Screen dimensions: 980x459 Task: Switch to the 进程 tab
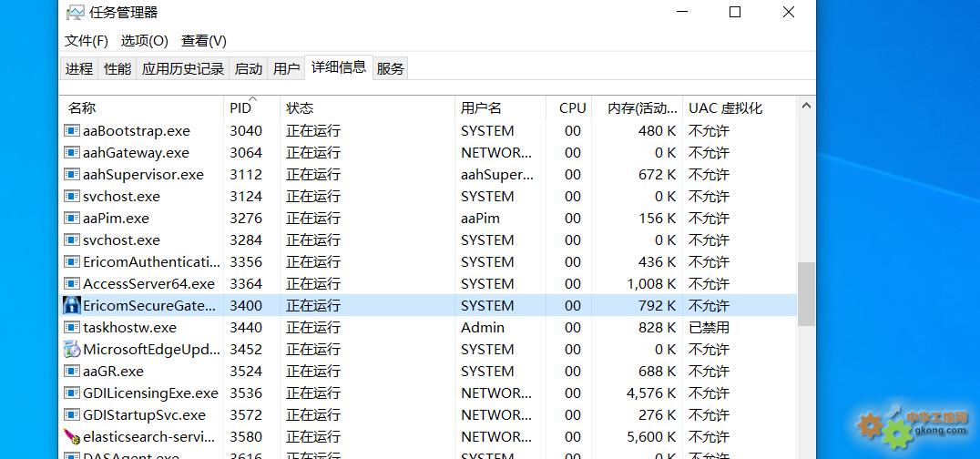[x=79, y=69]
